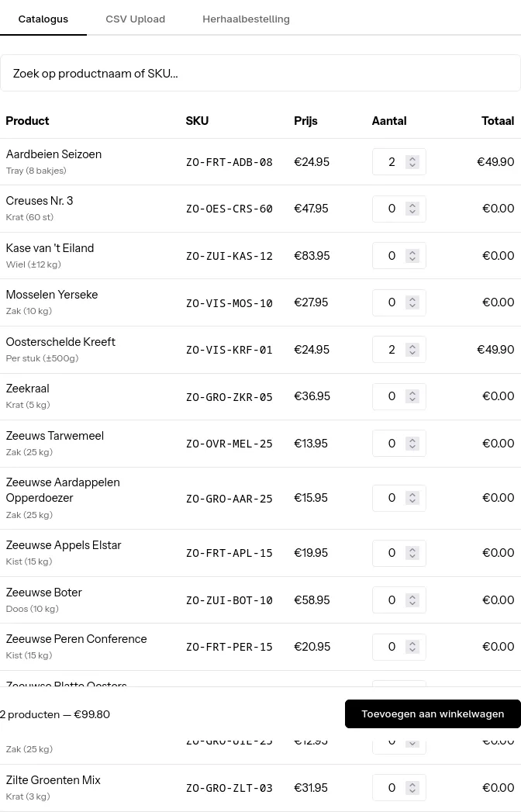Step up Mosselen Yerseke quantity
The image size is (521, 812).
[412, 299]
